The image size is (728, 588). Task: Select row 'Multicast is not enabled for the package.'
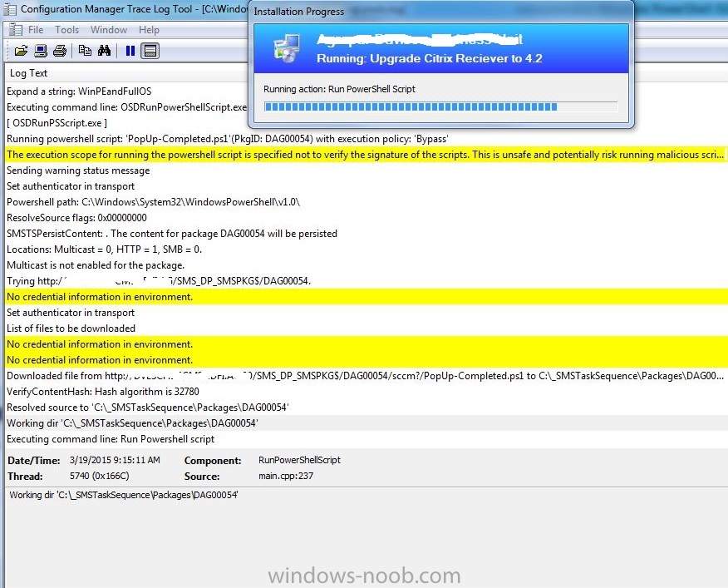pos(366,265)
